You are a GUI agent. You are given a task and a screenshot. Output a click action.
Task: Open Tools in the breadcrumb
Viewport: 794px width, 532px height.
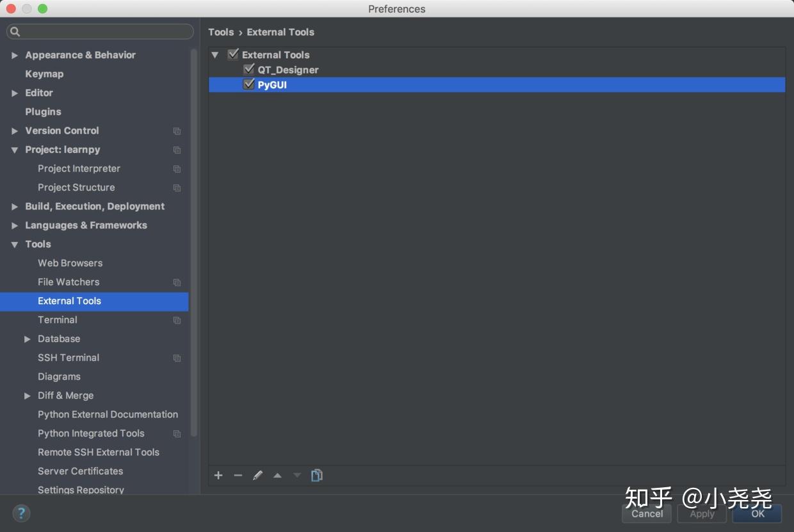[x=221, y=31]
